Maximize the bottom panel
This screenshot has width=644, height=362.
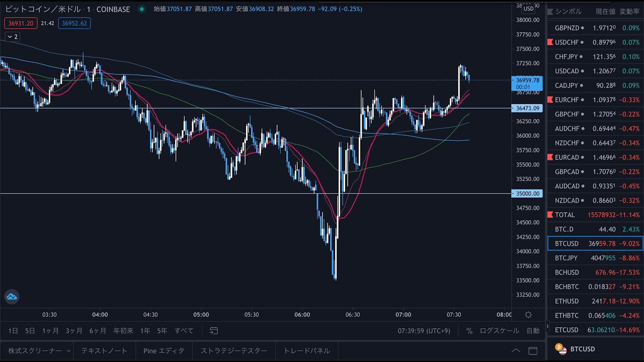coord(533,350)
